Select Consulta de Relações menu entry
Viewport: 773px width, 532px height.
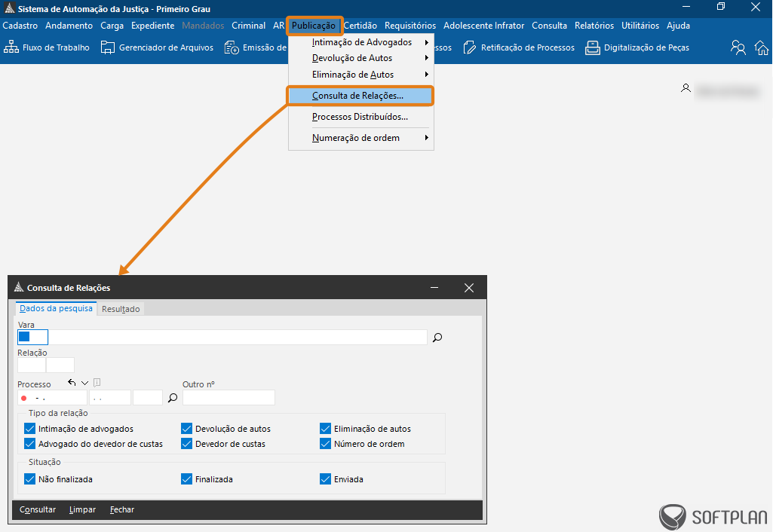tap(361, 96)
